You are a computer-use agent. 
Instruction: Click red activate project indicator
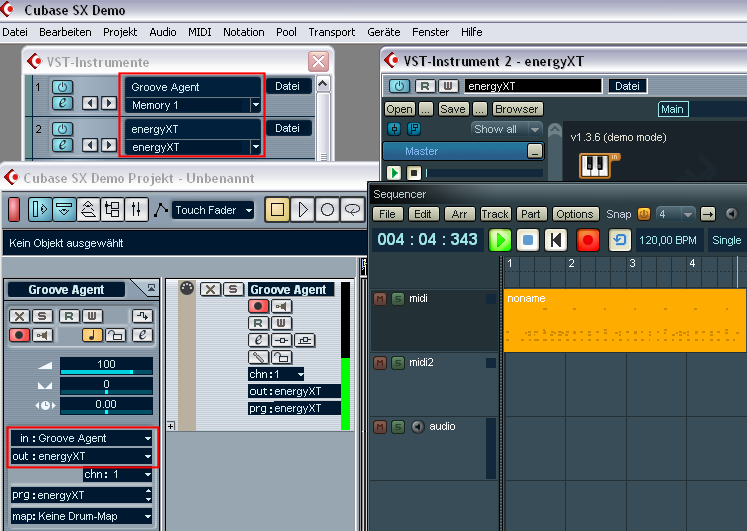14,210
